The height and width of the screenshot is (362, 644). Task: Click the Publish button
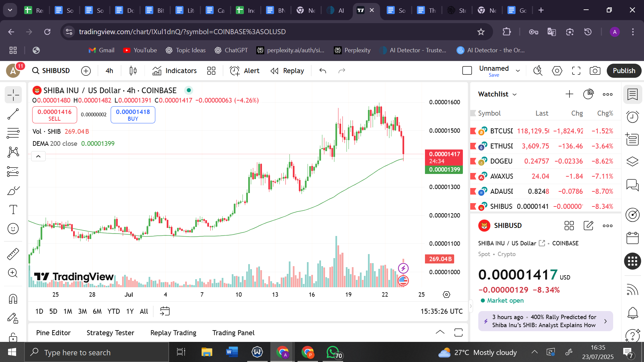click(x=624, y=71)
